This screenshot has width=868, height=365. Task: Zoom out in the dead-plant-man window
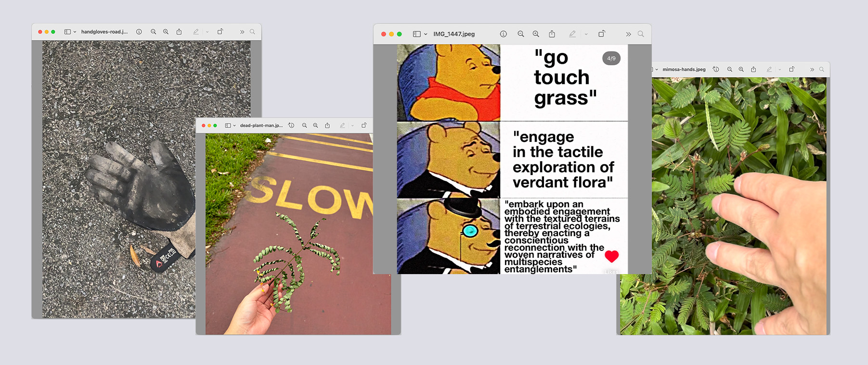(x=304, y=126)
